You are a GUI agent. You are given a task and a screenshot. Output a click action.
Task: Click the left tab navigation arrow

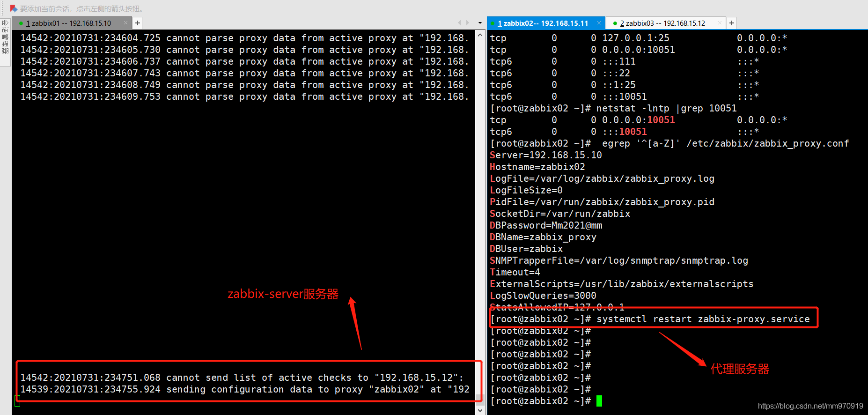pyautogui.click(x=459, y=23)
